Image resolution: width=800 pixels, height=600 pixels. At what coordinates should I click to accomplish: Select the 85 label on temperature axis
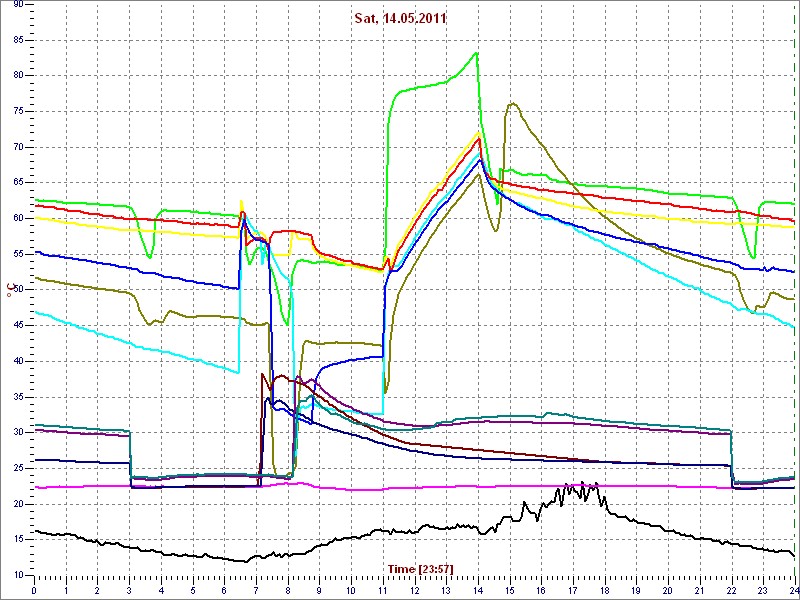coord(16,40)
